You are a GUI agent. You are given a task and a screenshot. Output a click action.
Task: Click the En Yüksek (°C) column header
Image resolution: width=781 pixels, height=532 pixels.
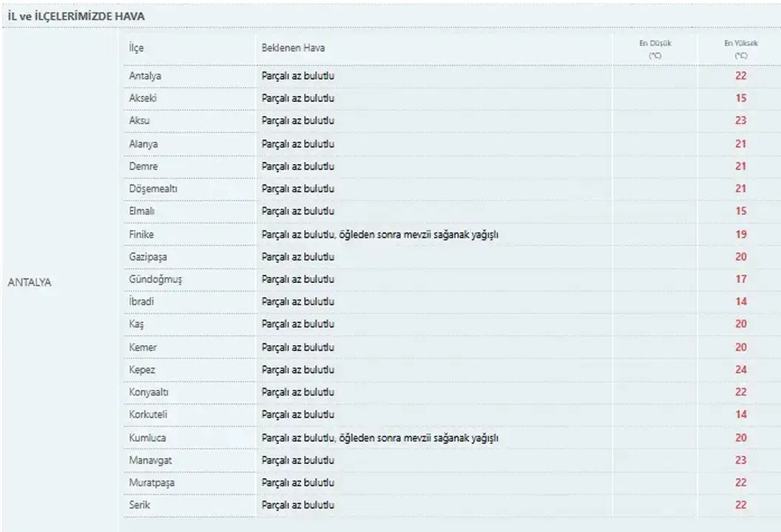click(x=740, y=49)
